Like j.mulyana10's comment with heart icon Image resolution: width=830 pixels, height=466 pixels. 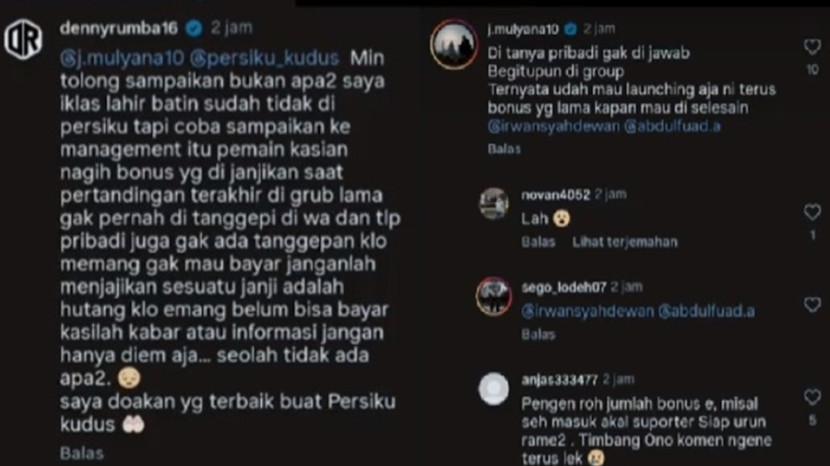point(812,47)
